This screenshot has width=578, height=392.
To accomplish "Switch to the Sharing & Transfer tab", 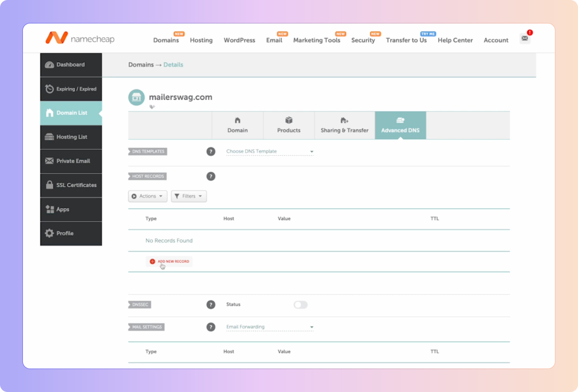I will (x=344, y=126).
